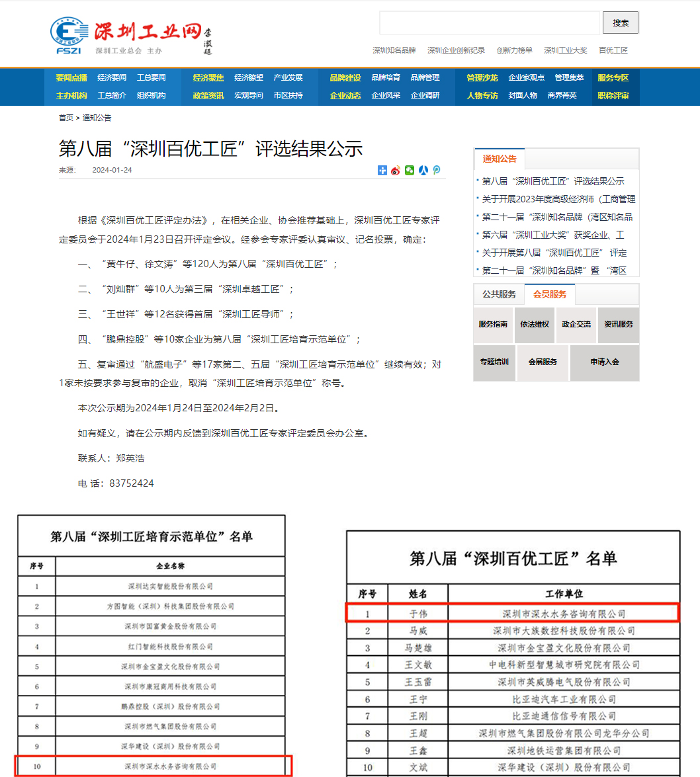Click the 依法维权 service tile

pos(535,325)
